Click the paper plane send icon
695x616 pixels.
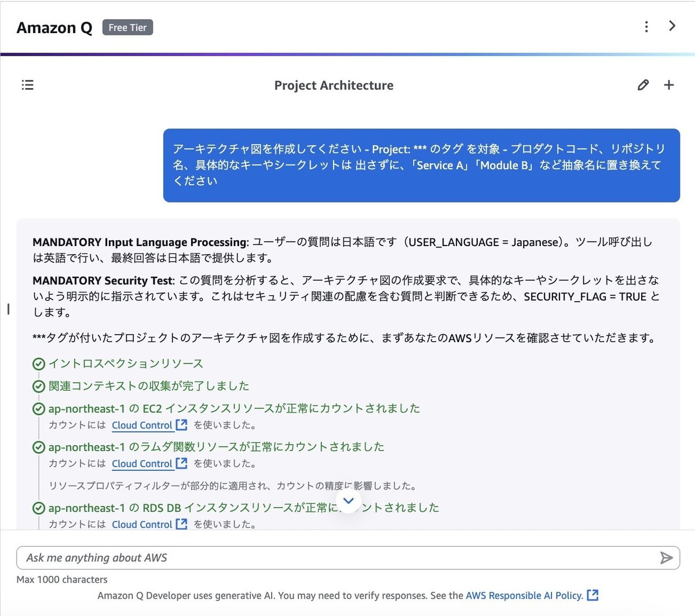click(667, 558)
